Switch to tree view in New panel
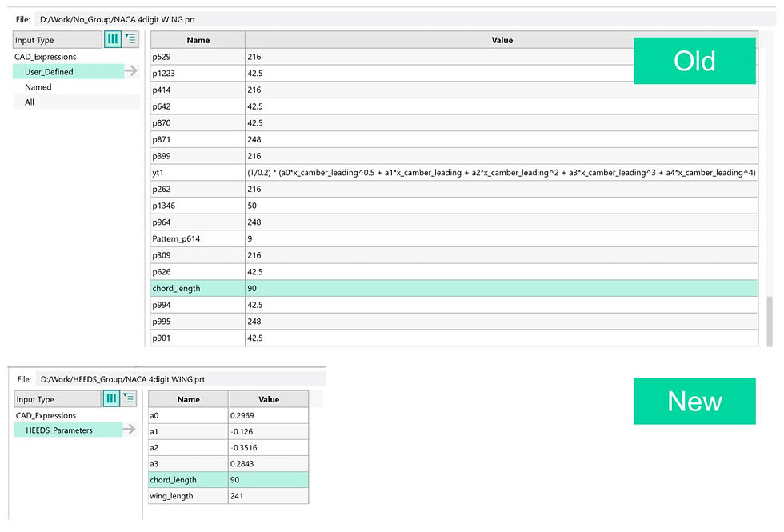The image size is (784, 532). coord(129,398)
